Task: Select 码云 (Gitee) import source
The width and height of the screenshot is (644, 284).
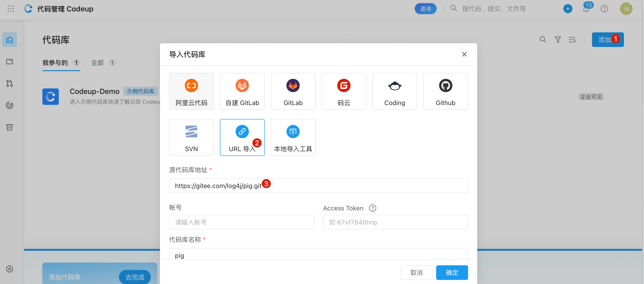Action: click(x=344, y=91)
